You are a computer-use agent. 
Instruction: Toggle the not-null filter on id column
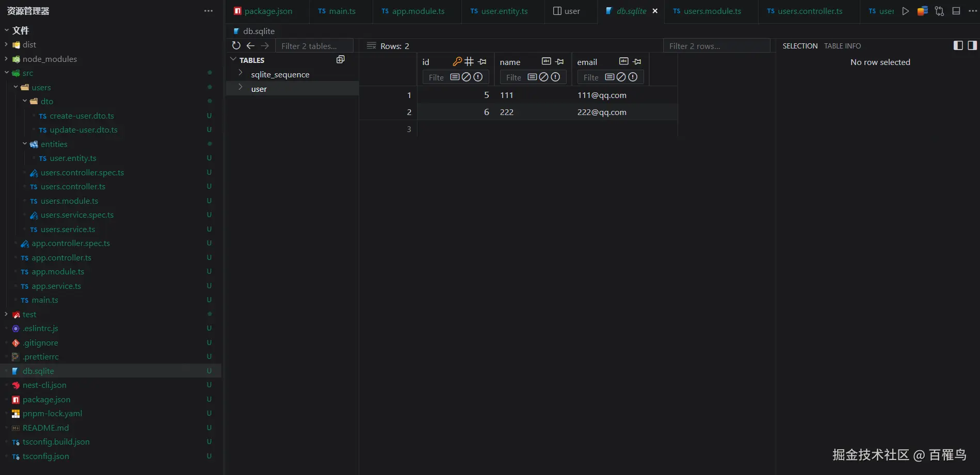478,77
